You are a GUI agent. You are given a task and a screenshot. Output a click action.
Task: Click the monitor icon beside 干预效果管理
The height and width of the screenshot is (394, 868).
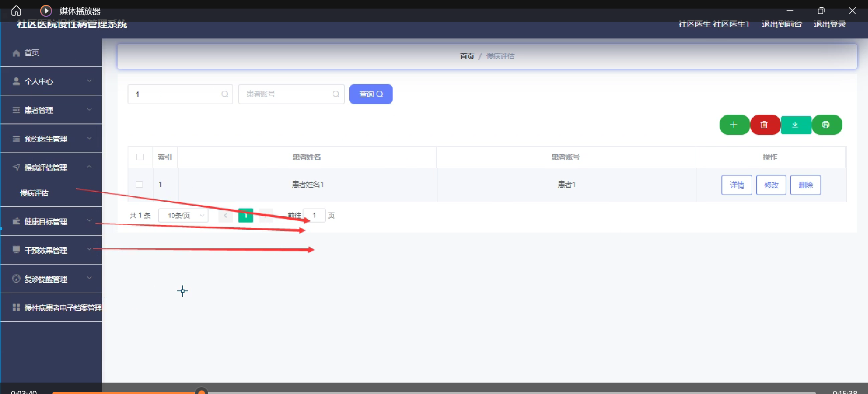16,250
